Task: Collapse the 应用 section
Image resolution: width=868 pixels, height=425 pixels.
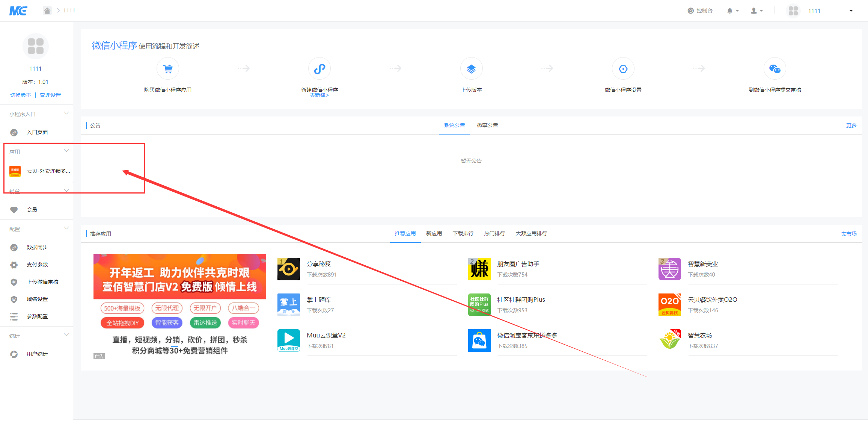Action: pyautogui.click(x=66, y=151)
